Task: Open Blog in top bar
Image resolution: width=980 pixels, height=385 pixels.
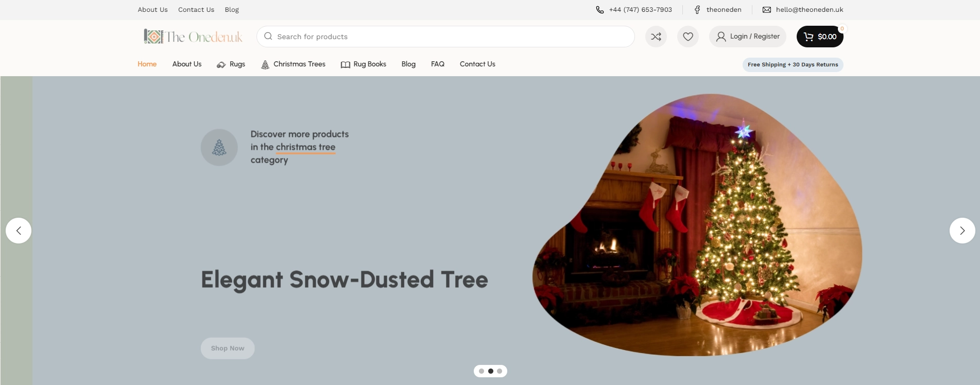Action: [232, 10]
